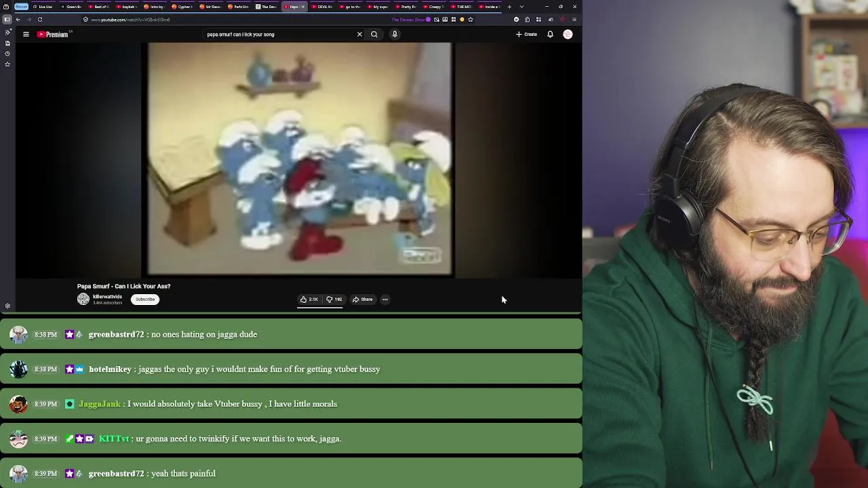Open the browser extensions grid icon
Viewport: 868px width, 488px height.
(x=538, y=20)
